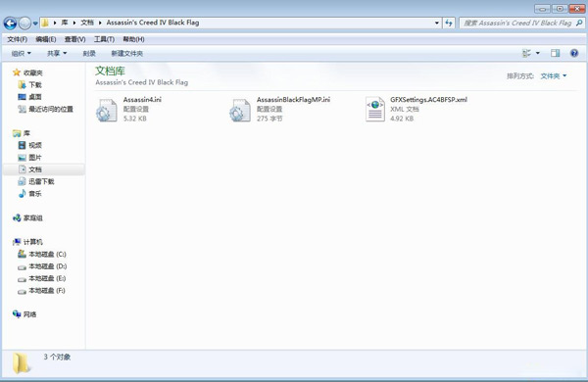Click the GFXSettings.AC4BFSP.xml file name
588x382 pixels.
[428, 100]
